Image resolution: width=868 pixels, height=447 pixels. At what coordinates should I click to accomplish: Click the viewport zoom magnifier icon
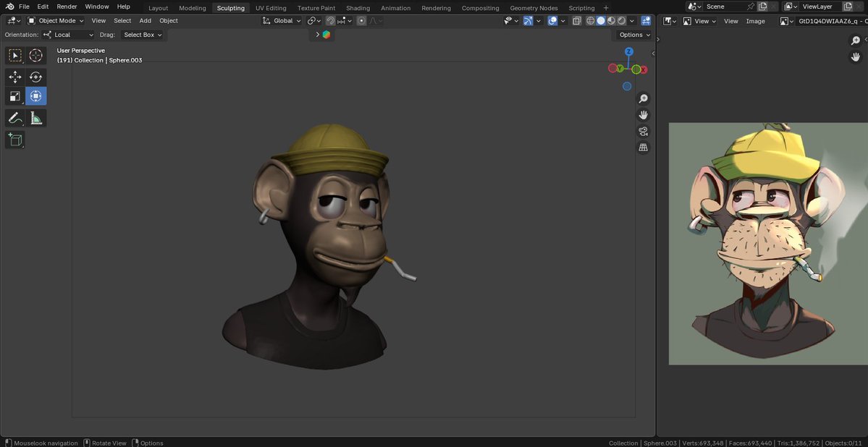(644, 98)
